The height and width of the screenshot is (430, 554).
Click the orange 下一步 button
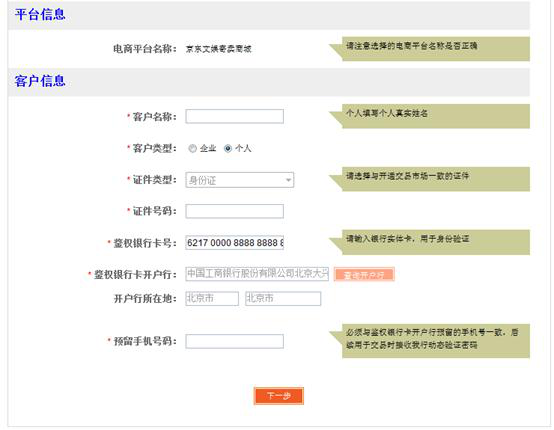(x=279, y=396)
